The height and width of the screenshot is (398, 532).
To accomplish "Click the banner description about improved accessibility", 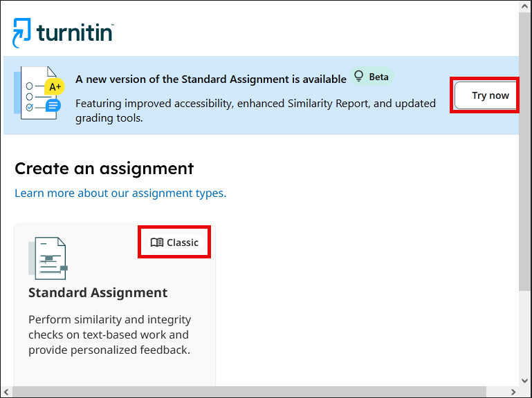I will [x=255, y=111].
